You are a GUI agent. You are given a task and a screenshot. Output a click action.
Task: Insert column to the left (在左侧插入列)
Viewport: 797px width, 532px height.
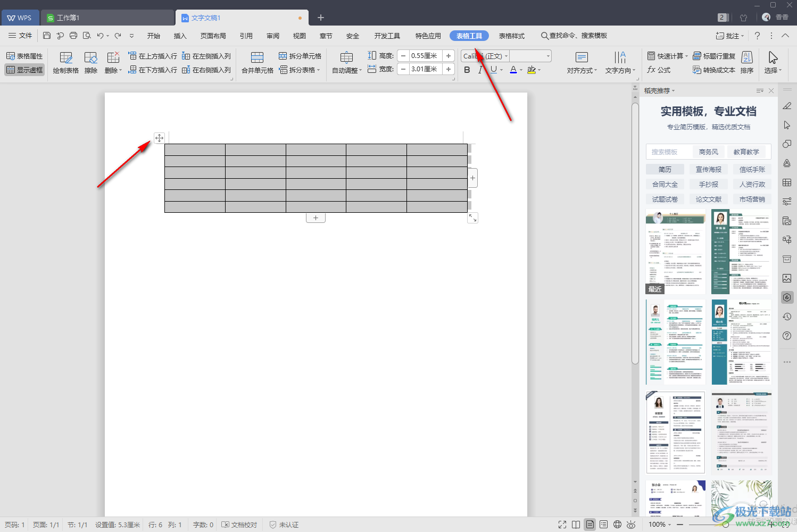pos(206,56)
